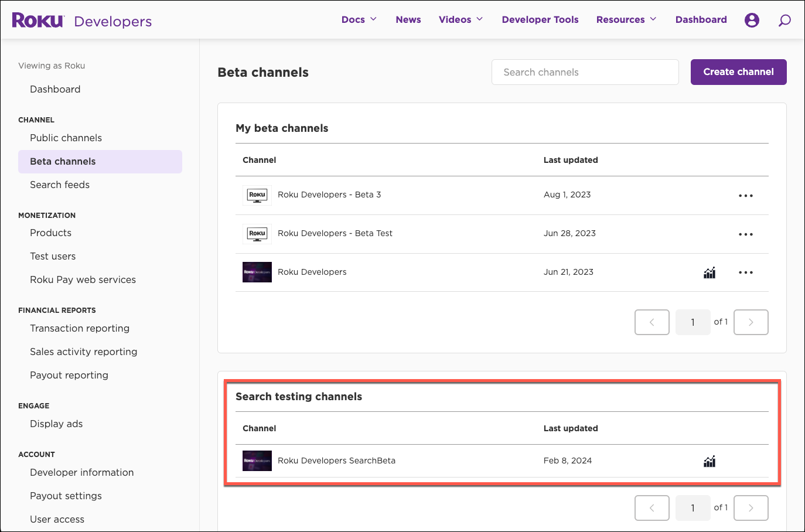
Task: Click the page number box showing 1
Action: [693, 322]
